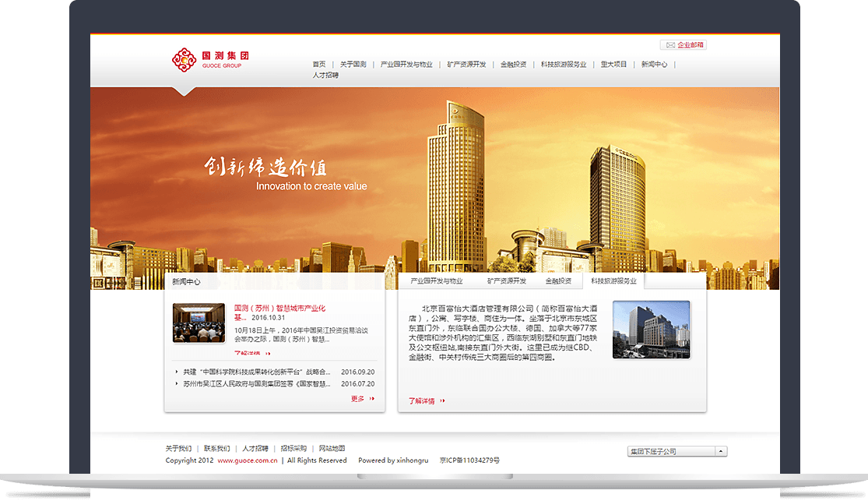868x501 pixels.
Task: Click bullet arrow before 共建 news item
Action: click(x=177, y=372)
